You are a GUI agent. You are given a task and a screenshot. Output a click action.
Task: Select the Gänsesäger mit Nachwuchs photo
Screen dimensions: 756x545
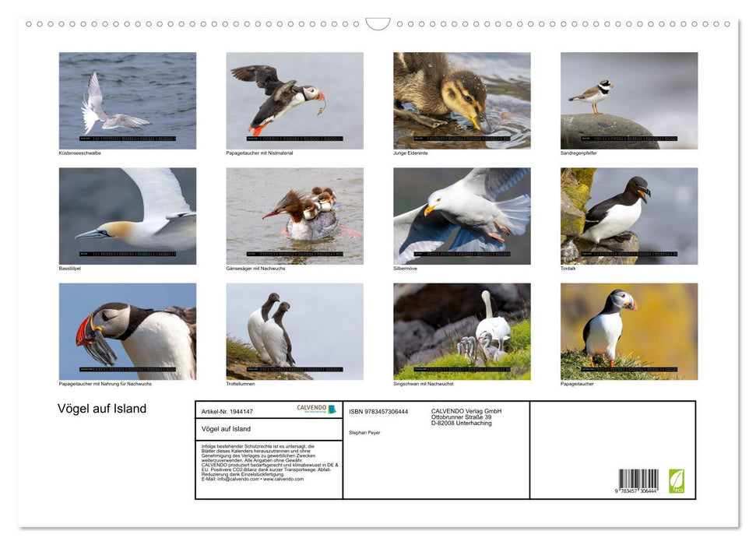[x=294, y=215]
